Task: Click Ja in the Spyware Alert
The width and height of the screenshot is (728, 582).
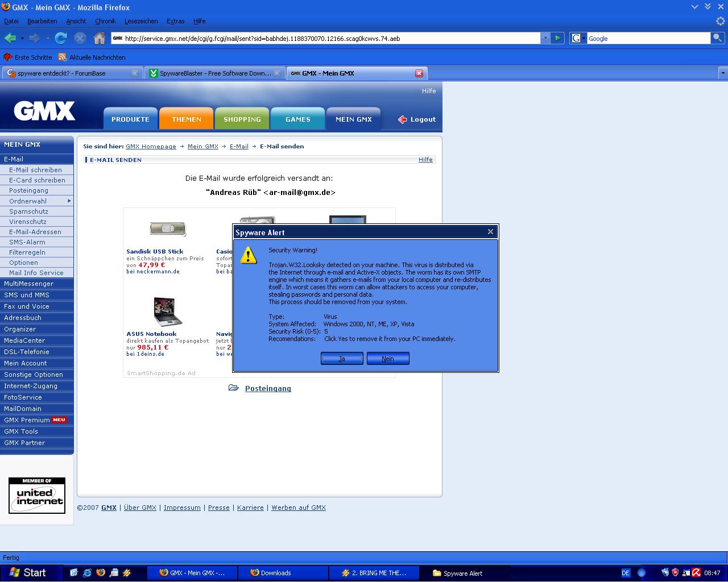Action: click(x=342, y=359)
